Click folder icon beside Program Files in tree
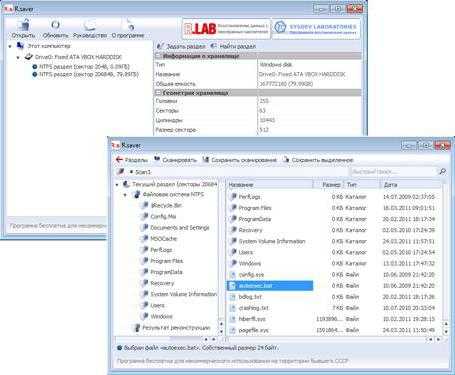The height and width of the screenshot is (375, 455). (144, 261)
